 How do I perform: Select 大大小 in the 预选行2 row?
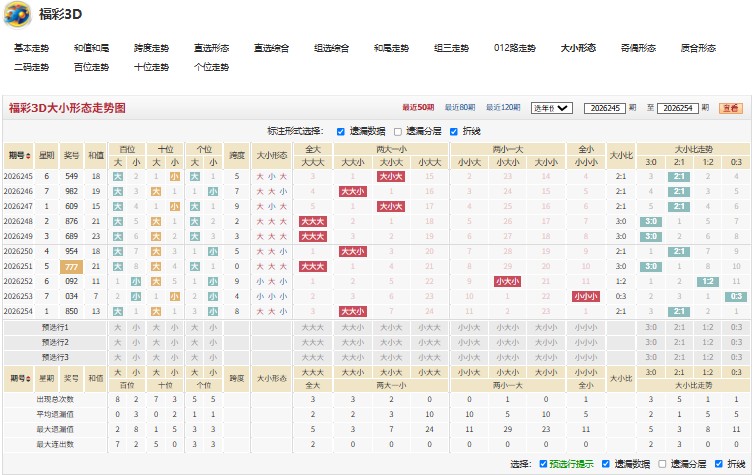pyautogui.click(x=352, y=342)
